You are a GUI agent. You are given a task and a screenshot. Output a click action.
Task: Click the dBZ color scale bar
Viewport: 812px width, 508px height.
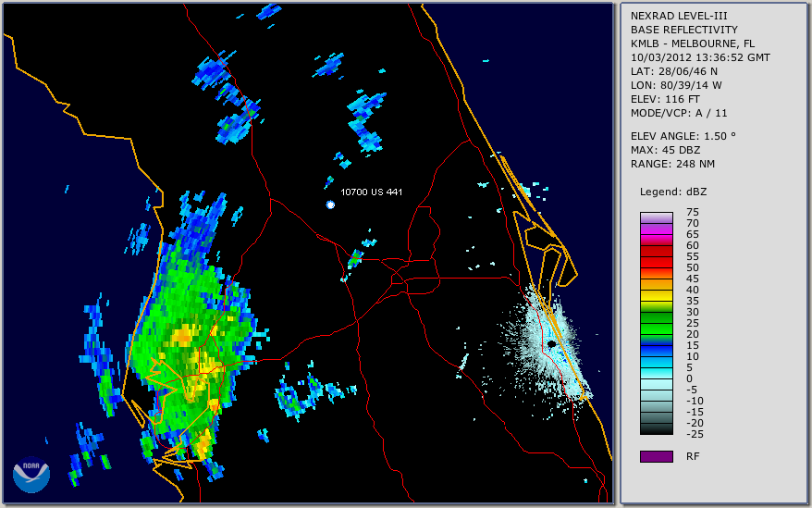coord(656,324)
